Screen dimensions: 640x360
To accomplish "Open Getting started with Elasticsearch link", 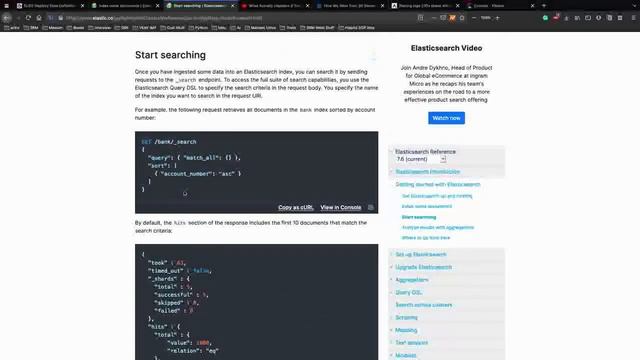I will pos(438,184).
